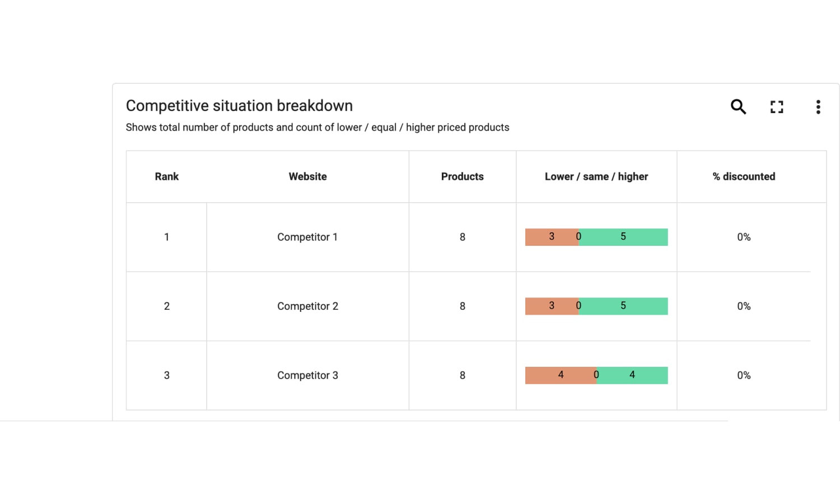
Task: Select the Lower / same / higher header
Action: point(596,176)
